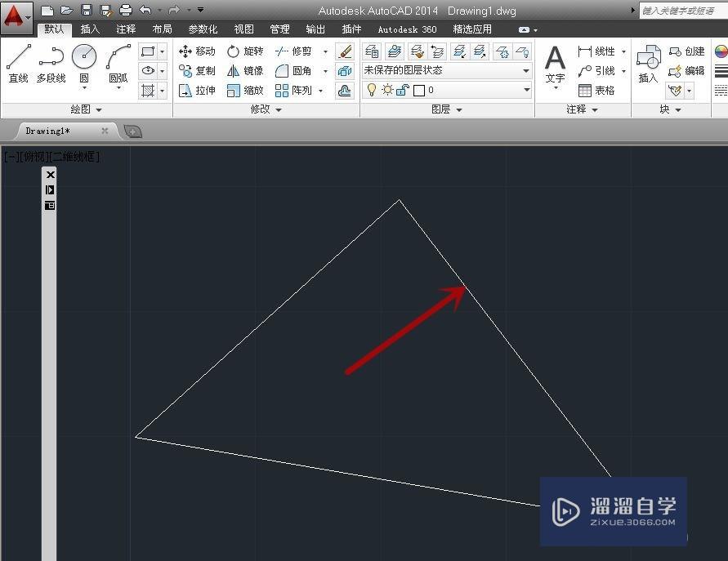Open the layer selection dropdown
The height and width of the screenshot is (561, 728).
[x=527, y=90]
